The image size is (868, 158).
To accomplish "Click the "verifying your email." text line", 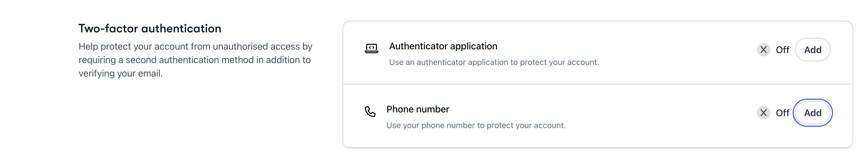I will coord(121,73).
